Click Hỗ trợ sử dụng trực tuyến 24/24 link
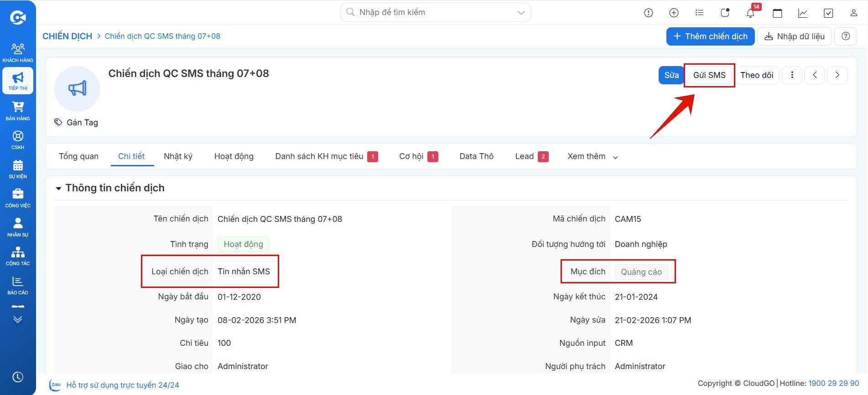Image resolution: width=868 pixels, height=395 pixels. point(123,385)
